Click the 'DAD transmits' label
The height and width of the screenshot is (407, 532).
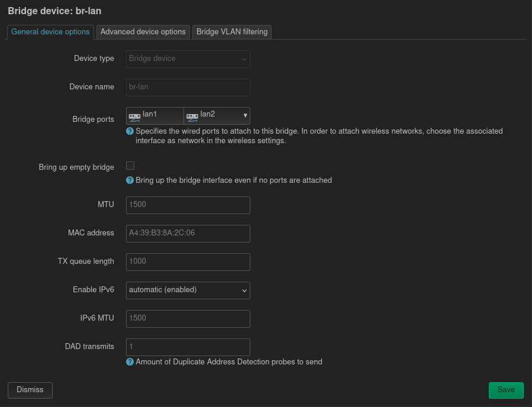pyautogui.click(x=89, y=347)
